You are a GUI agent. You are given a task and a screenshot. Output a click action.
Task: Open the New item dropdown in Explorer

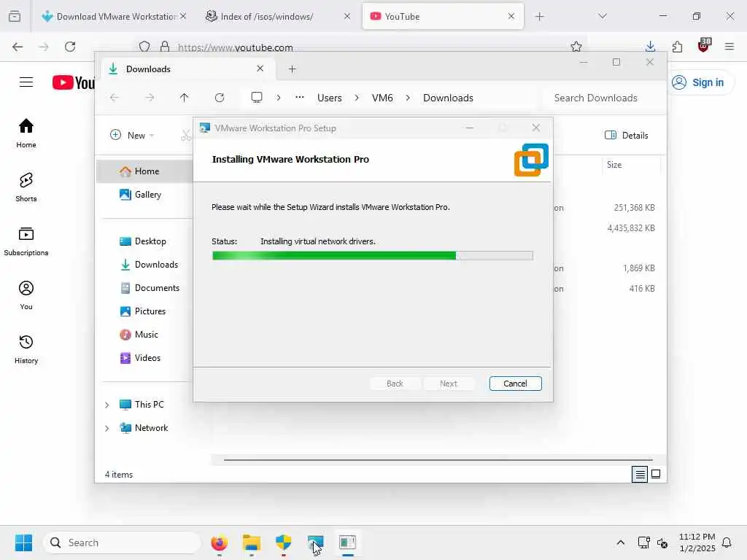(x=132, y=135)
